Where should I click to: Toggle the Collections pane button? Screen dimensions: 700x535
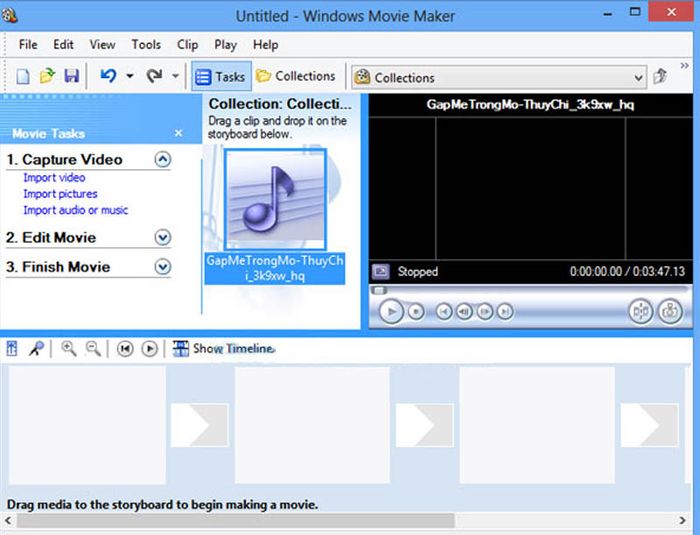[296, 76]
